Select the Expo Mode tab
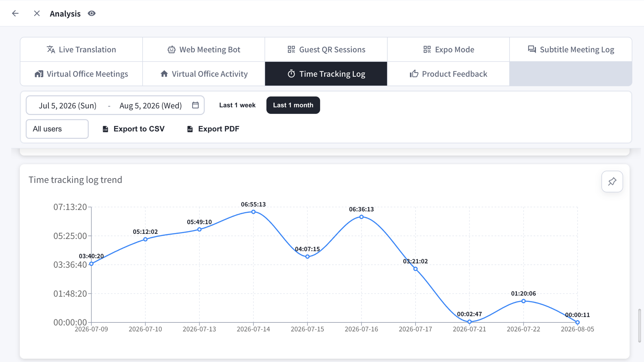644x362 pixels. pyautogui.click(x=448, y=50)
